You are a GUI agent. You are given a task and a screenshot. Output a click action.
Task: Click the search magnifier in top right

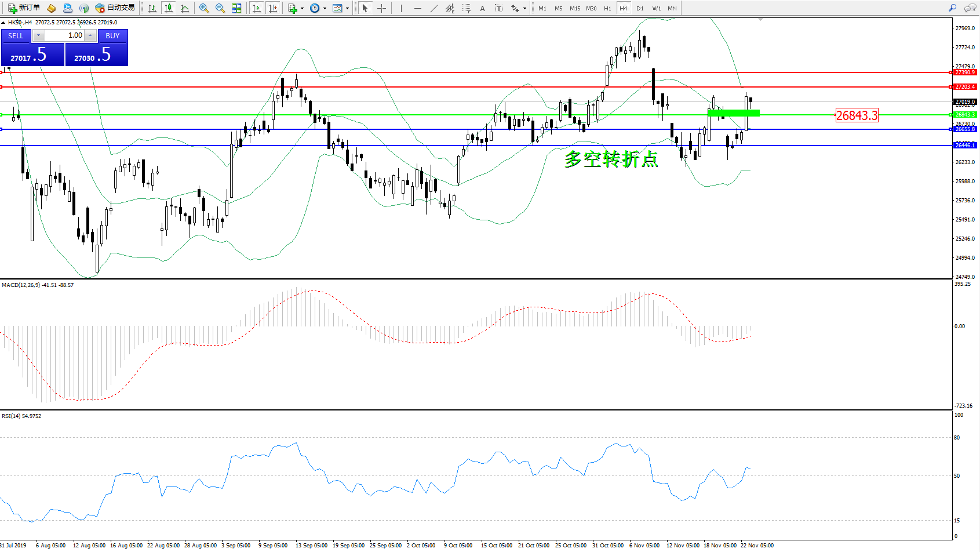[952, 8]
